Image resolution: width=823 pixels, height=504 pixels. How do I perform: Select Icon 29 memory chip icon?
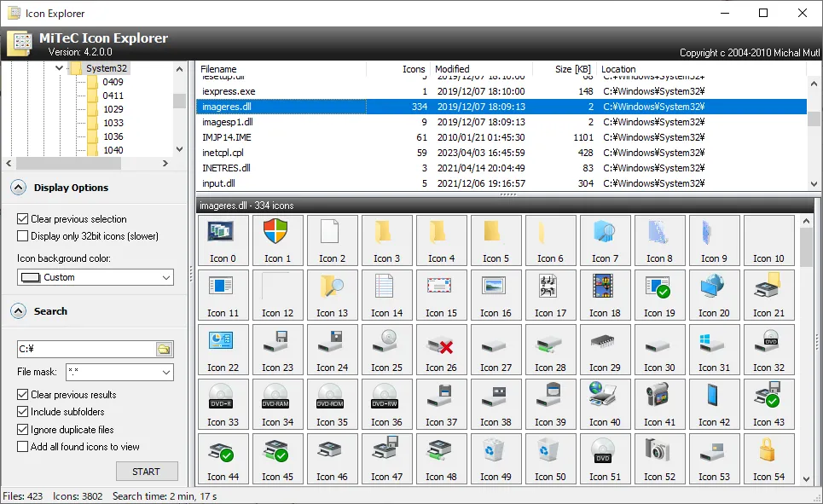(x=606, y=350)
